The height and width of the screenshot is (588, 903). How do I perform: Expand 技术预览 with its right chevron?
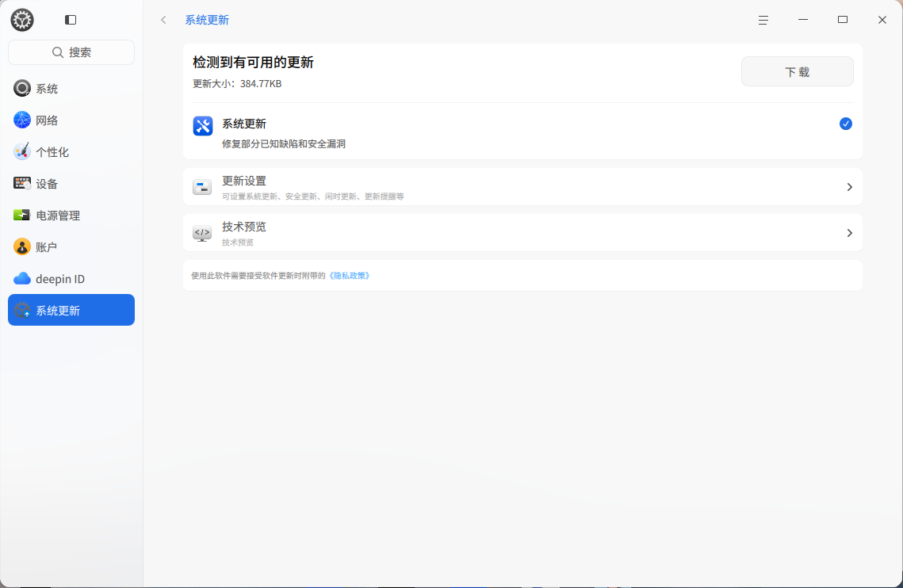tap(849, 233)
